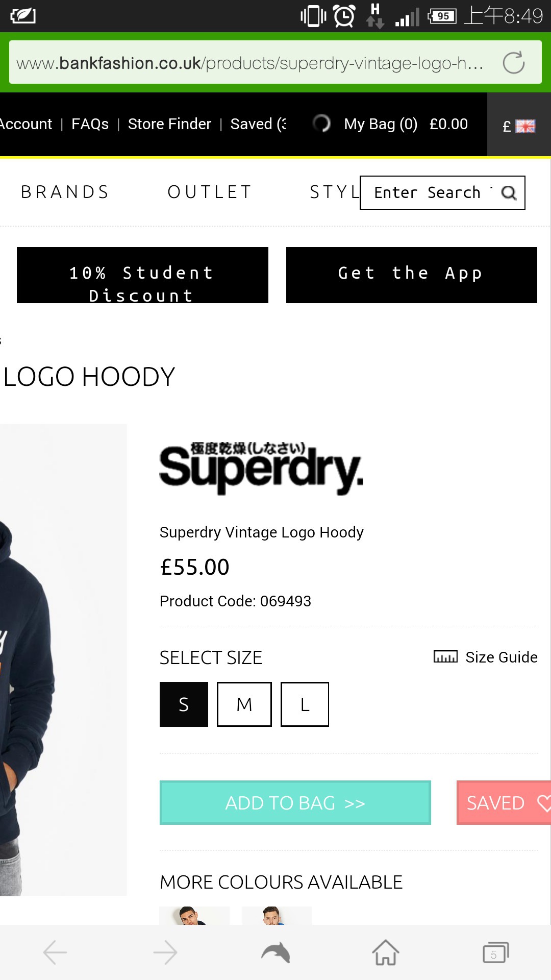Open the Size Guide ruler icon
This screenshot has width=551, height=980.
445,656
